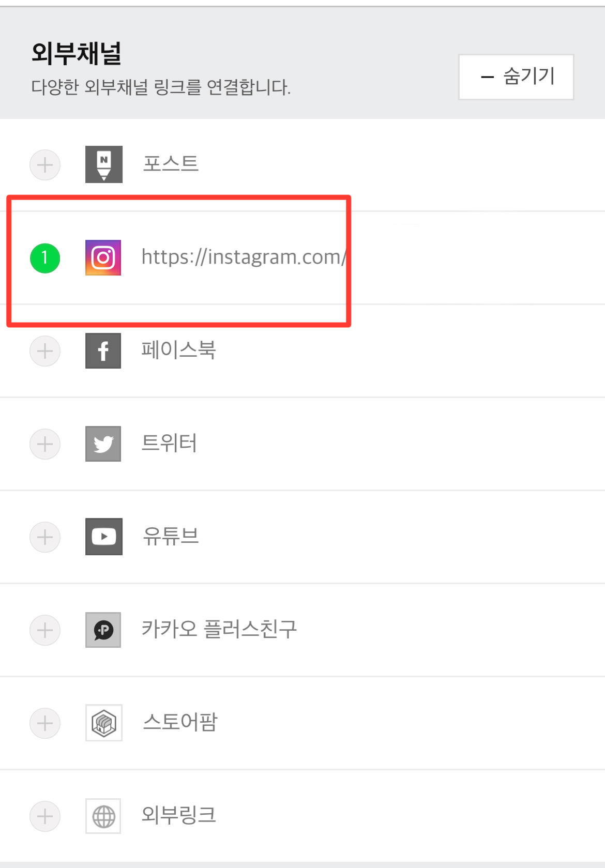
Task: Click the Kakao Plus Friend icon
Action: [x=103, y=630]
